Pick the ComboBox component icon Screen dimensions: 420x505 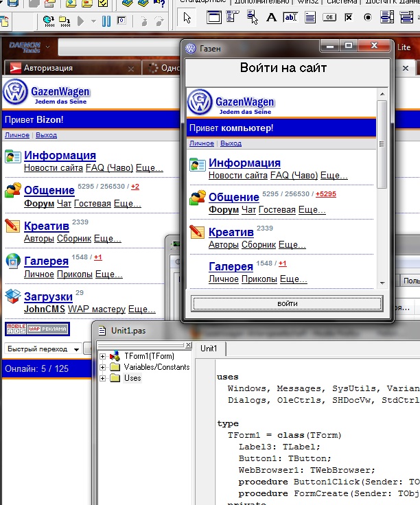(x=406, y=17)
